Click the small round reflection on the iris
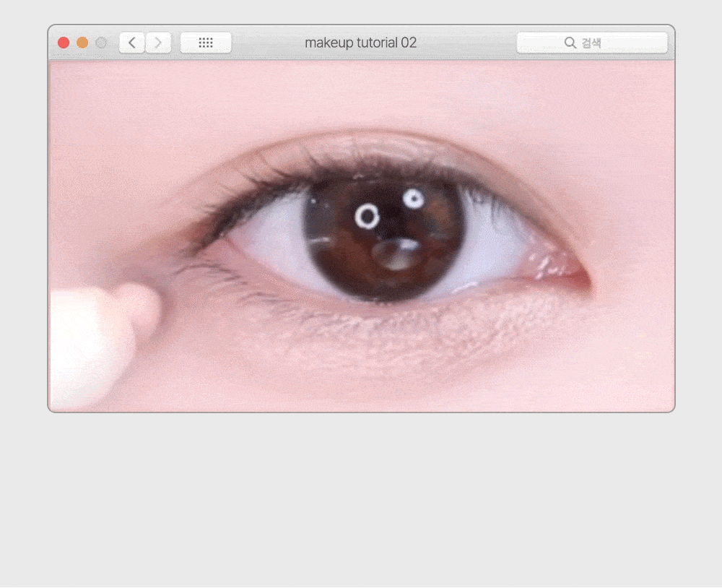Image resolution: width=722 pixels, height=588 pixels. point(414,198)
